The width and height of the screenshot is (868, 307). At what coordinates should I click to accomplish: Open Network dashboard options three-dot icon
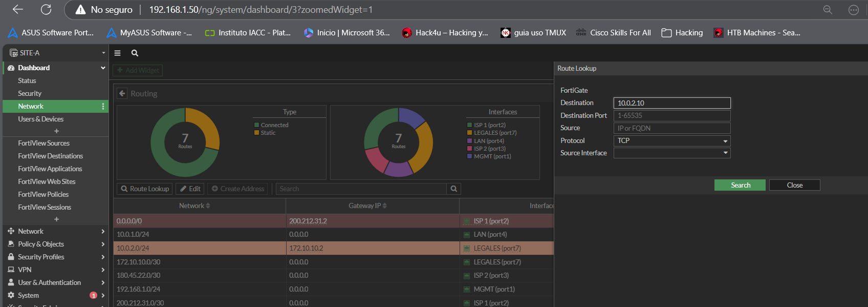pyautogui.click(x=103, y=106)
